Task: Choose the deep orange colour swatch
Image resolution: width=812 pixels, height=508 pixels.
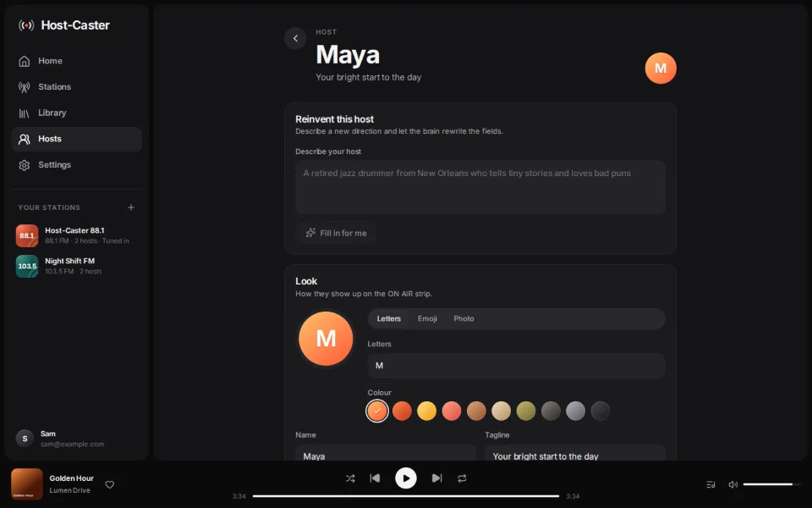Action: coord(402,411)
